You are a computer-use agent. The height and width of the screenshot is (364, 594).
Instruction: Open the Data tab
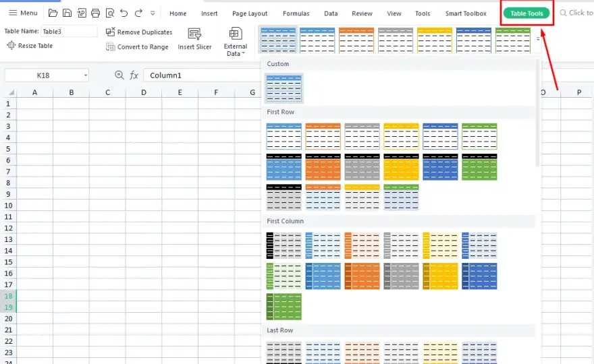pyautogui.click(x=331, y=13)
